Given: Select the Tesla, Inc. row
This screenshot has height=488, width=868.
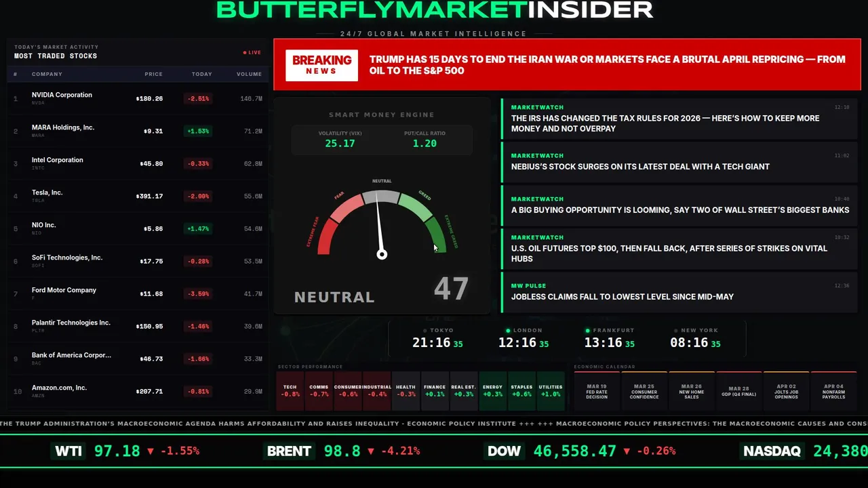Looking at the screenshot, I should [138, 196].
